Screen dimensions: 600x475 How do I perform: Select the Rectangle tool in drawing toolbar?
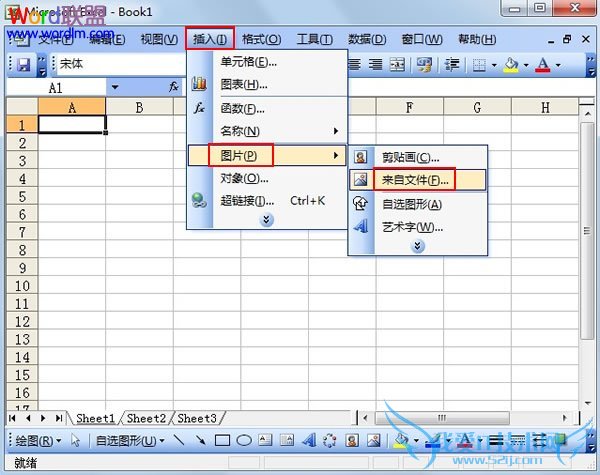click(x=222, y=441)
